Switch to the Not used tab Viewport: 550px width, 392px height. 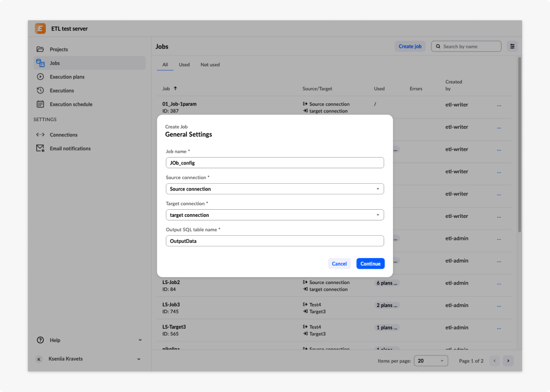coord(210,65)
